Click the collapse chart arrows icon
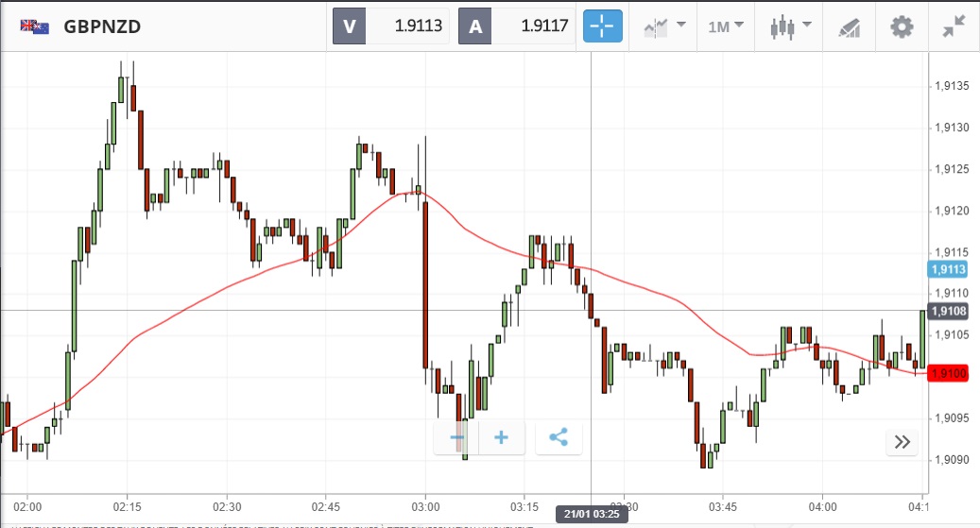This screenshot has width=980, height=528. point(954,26)
